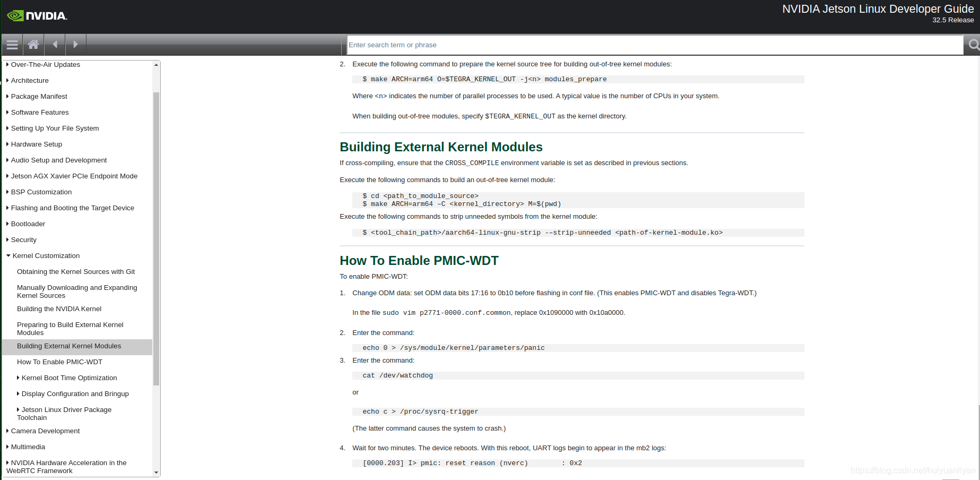980x480 pixels.
Task: Open Obtaining the Kernel Sources with Git
Action: click(x=76, y=271)
